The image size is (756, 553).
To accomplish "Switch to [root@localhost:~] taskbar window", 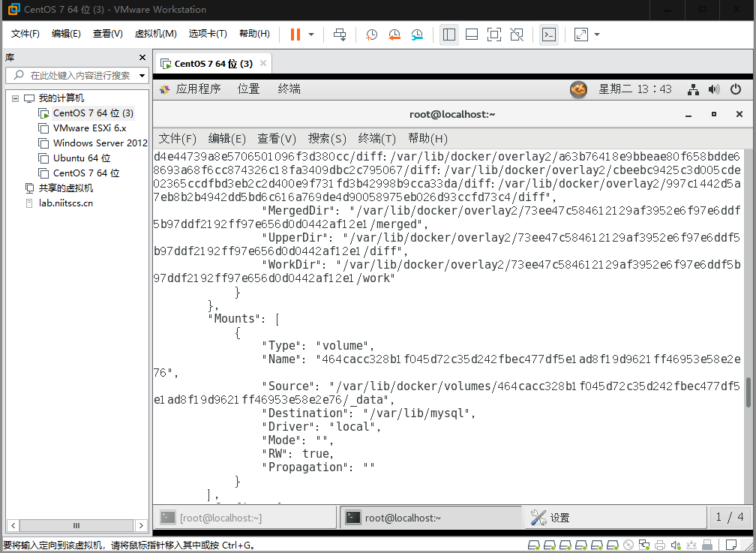I will (246, 518).
